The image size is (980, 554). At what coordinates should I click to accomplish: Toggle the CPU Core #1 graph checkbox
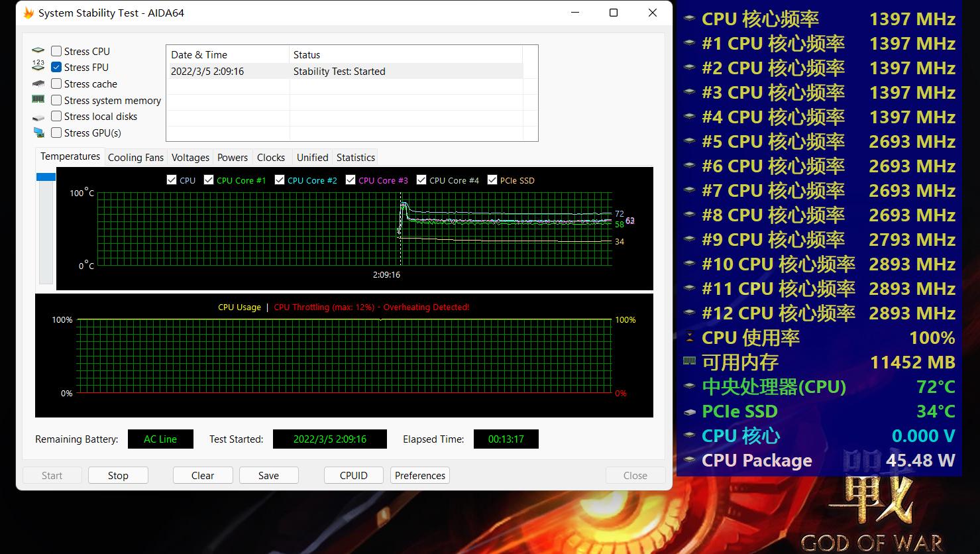[x=209, y=180]
